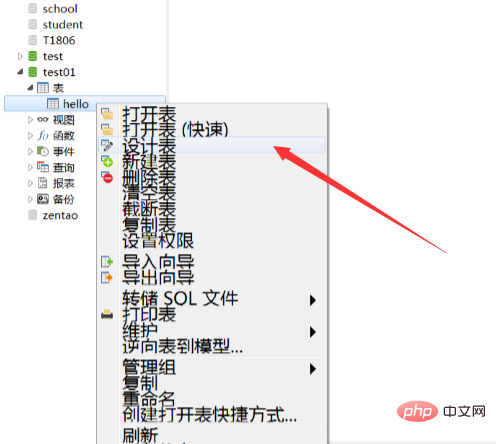Choose 复制表 menu entry
496x444 pixels.
pyautogui.click(x=212, y=225)
